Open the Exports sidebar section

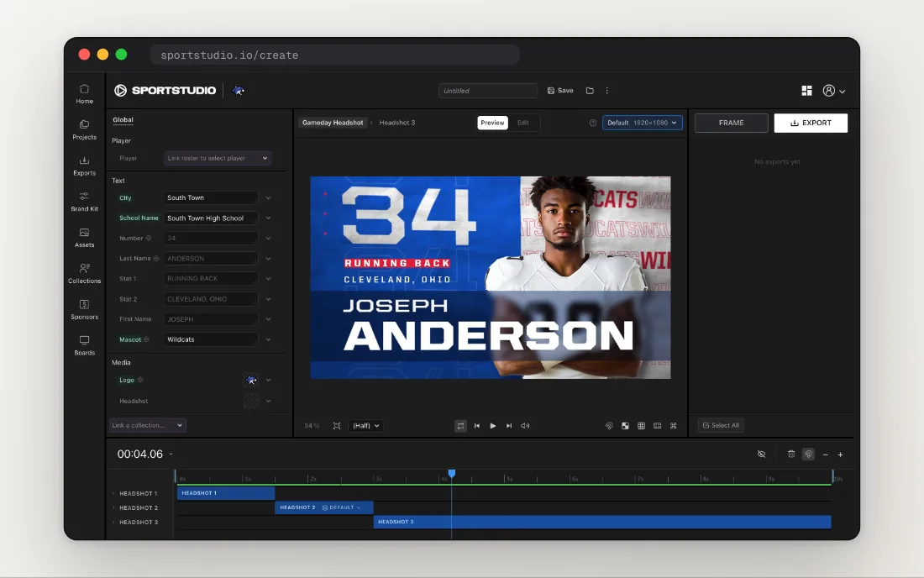coord(84,166)
